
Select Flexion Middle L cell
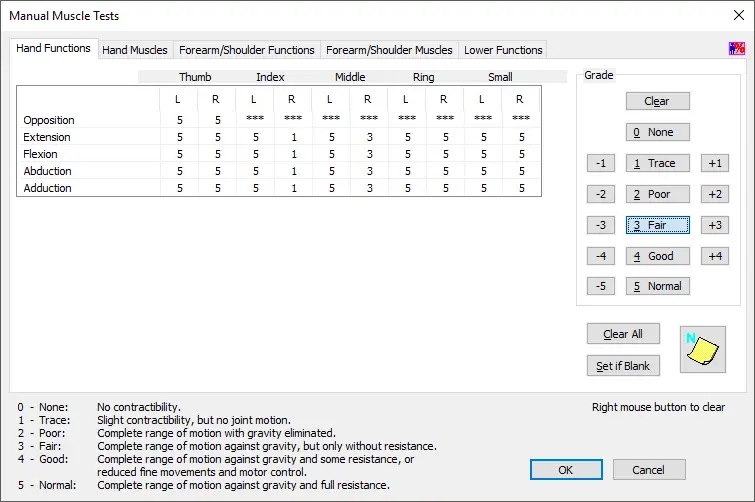point(332,154)
